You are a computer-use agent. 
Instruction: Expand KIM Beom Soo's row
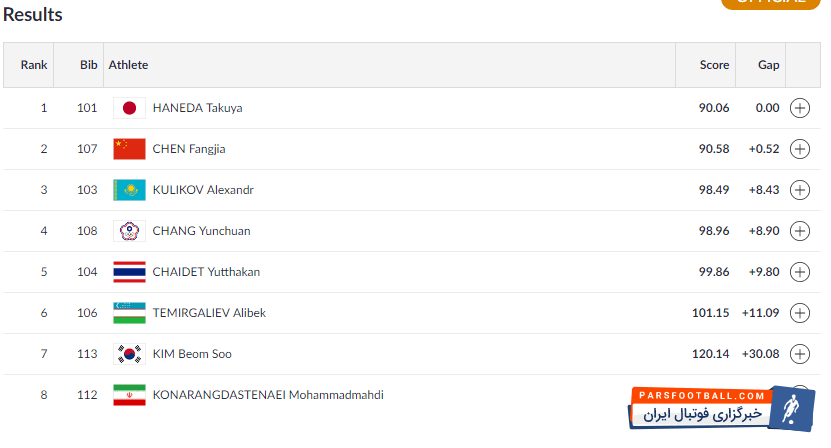pos(800,354)
